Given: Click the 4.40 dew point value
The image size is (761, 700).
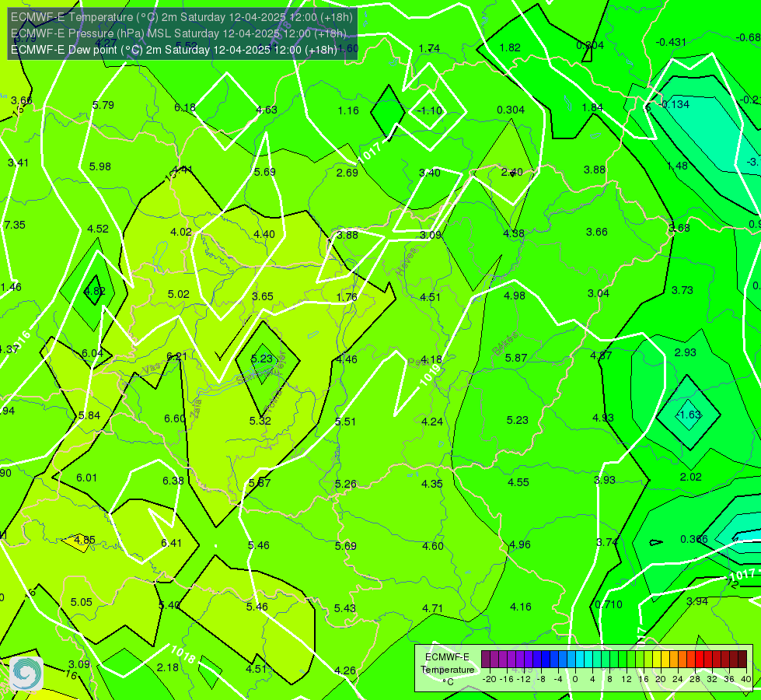Looking at the screenshot, I should coord(264,234).
